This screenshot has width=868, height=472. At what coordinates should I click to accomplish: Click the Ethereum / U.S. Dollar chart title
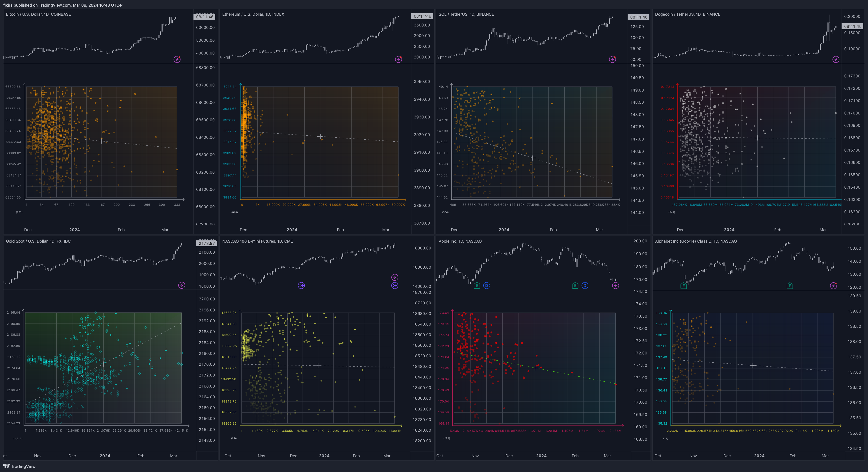[x=253, y=14]
